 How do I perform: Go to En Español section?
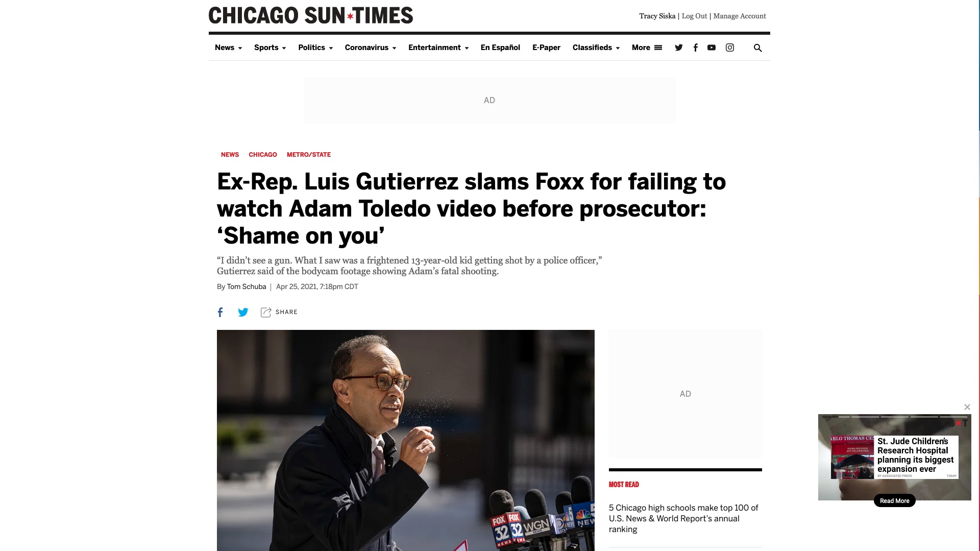pyautogui.click(x=500, y=47)
